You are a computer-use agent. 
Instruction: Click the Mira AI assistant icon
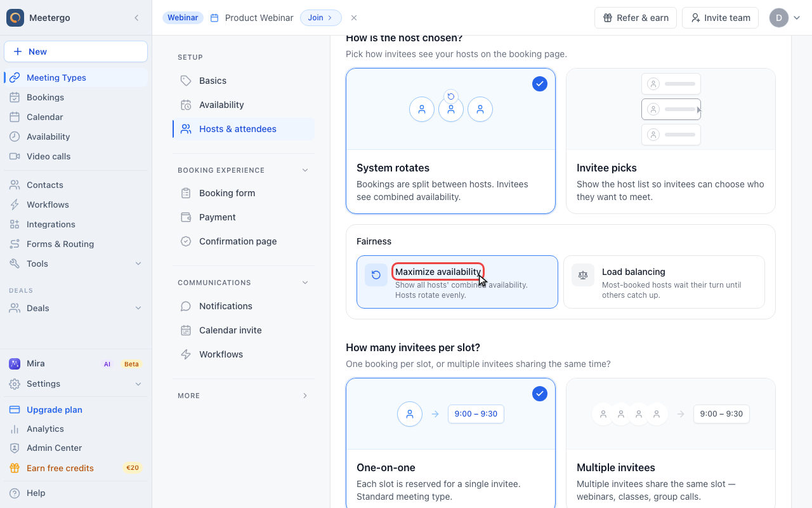click(15, 364)
